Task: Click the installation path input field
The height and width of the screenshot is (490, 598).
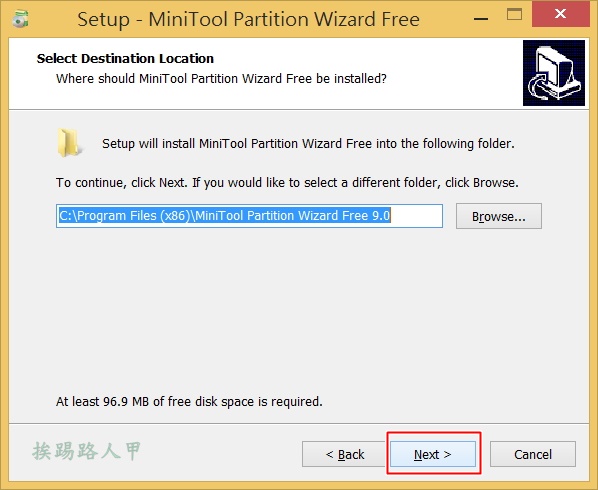Action: click(249, 216)
